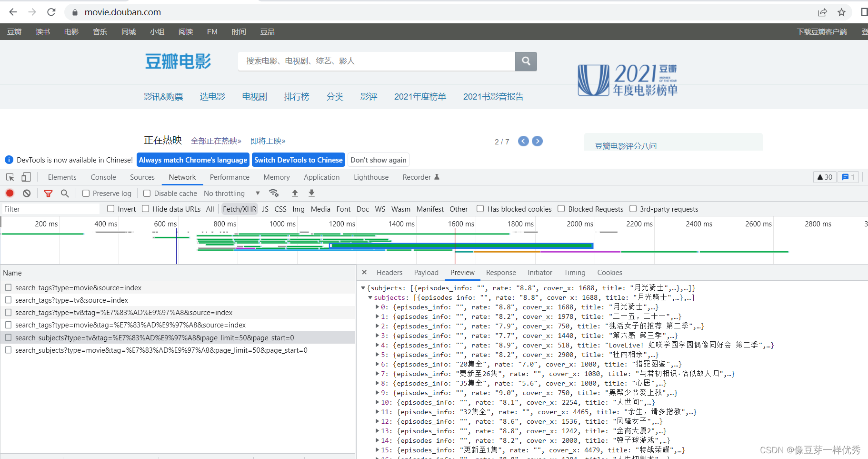Switch to the Console panel tab

[x=103, y=177]
